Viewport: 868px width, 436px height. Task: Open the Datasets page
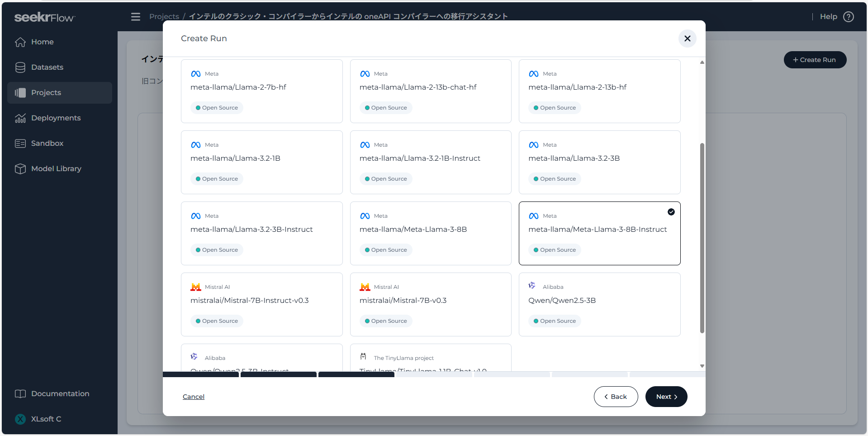[x=60, y=67]
